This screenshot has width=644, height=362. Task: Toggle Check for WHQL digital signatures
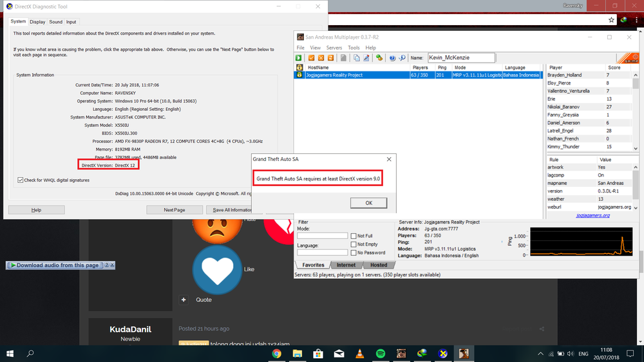pos(20,180)
